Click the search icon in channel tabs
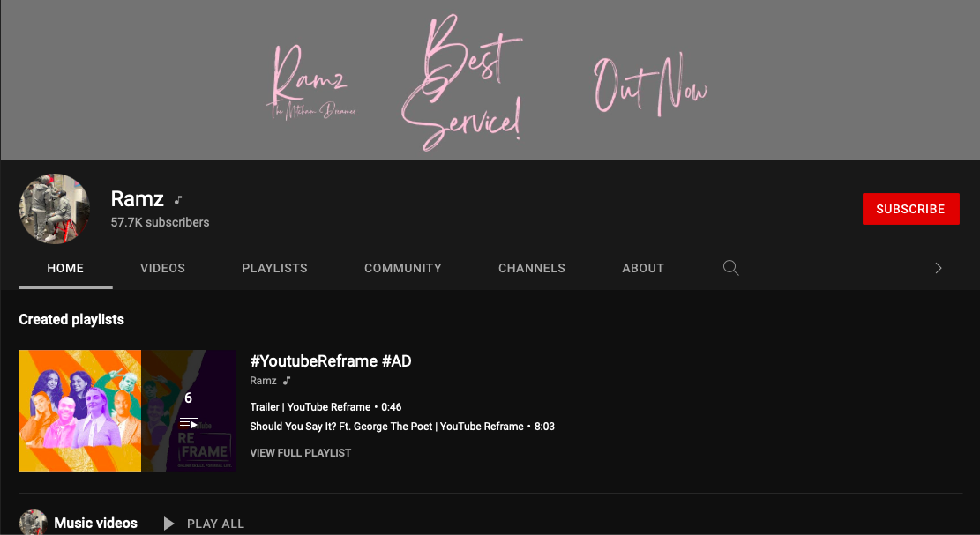Image resolution: width=980 pixels, height=535 pixels. [730, 268]
